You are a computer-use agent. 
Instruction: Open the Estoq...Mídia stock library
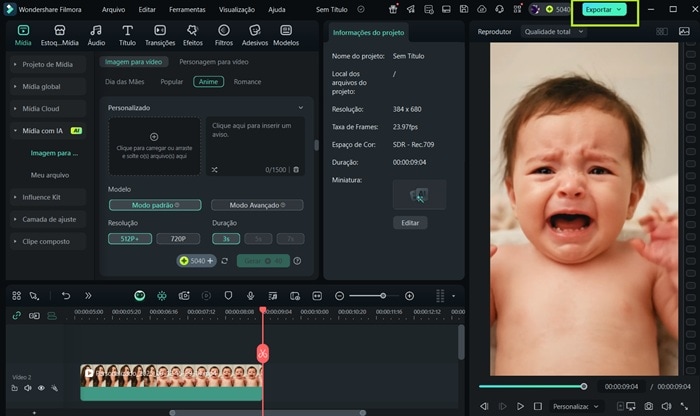pos(59,35)
